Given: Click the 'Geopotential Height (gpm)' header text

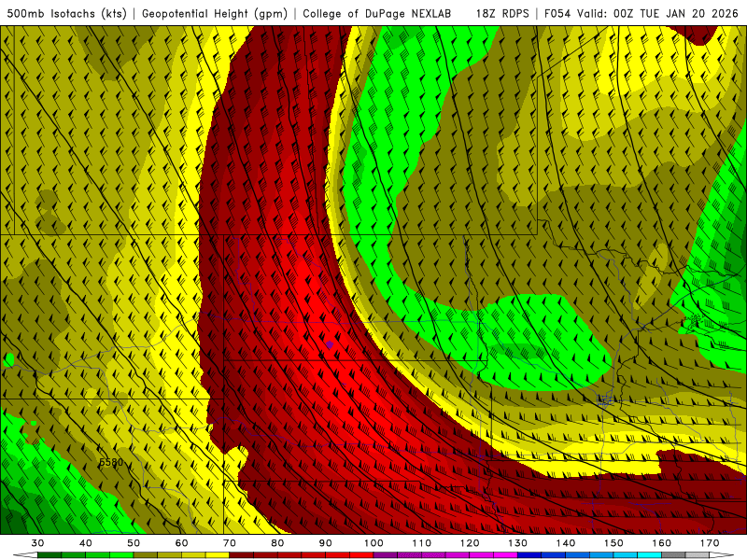Looking at the screenshot, I should point(215,13).
